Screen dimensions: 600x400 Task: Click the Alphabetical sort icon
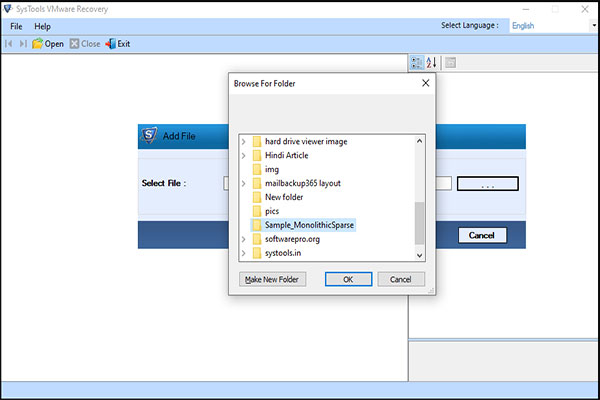coord(432,62)
